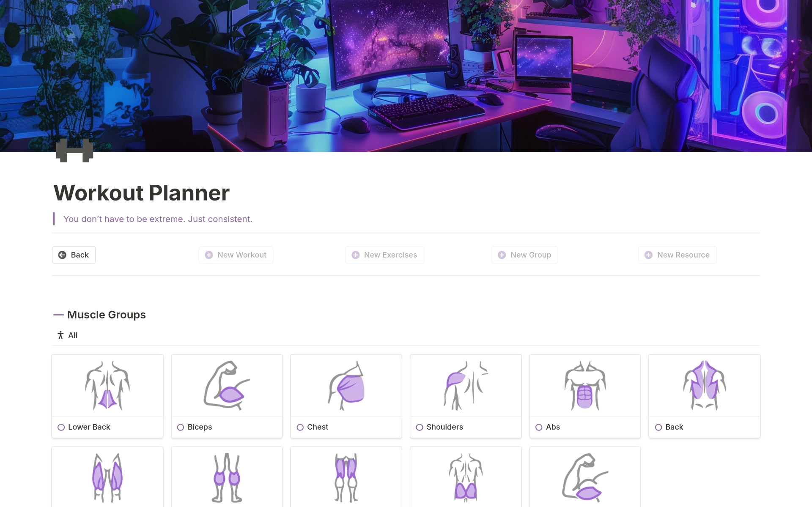Select the Abs radio button
Viewport: 812px width, 507px height.
click(x=539, y=426)
